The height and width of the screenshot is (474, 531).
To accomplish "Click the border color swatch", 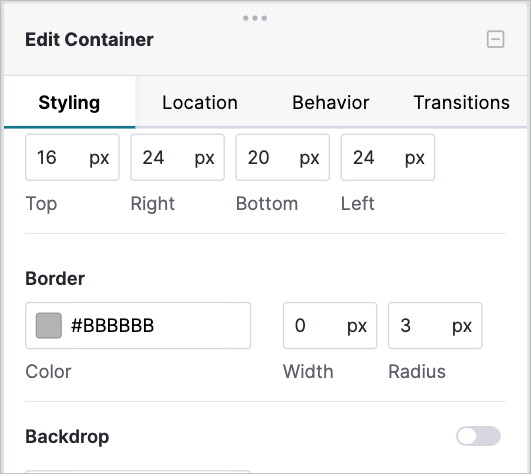I will point(49,325).
